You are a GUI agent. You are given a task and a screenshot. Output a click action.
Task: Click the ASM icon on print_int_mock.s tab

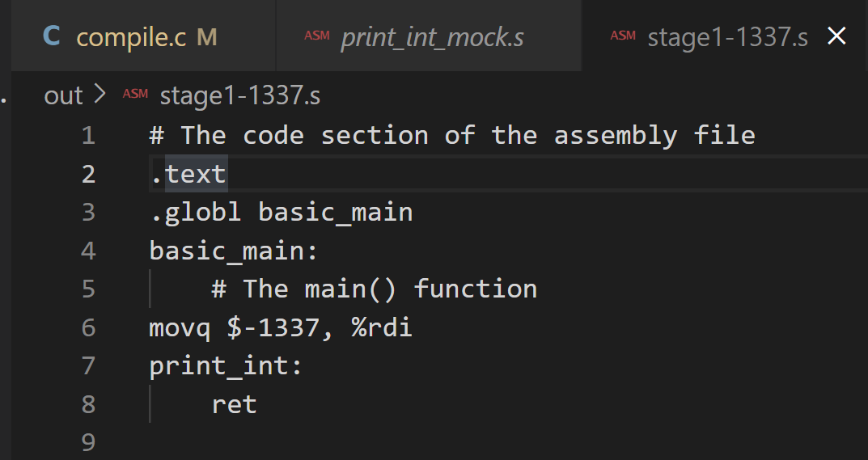[x=316, y=36]
